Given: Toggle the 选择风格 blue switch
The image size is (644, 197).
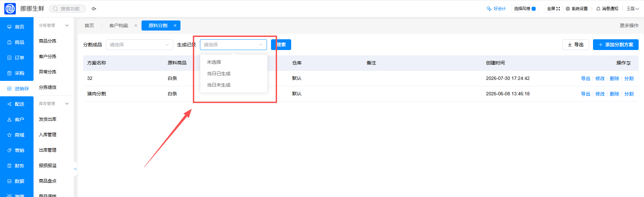Looking at the screenshot, I should 534,9.
